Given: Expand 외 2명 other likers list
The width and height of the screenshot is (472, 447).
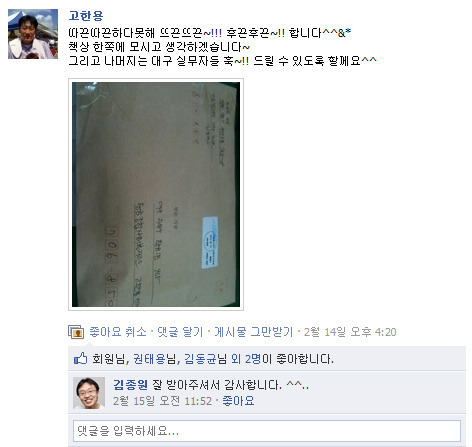Looking at the screenshot, I should 246,359.
